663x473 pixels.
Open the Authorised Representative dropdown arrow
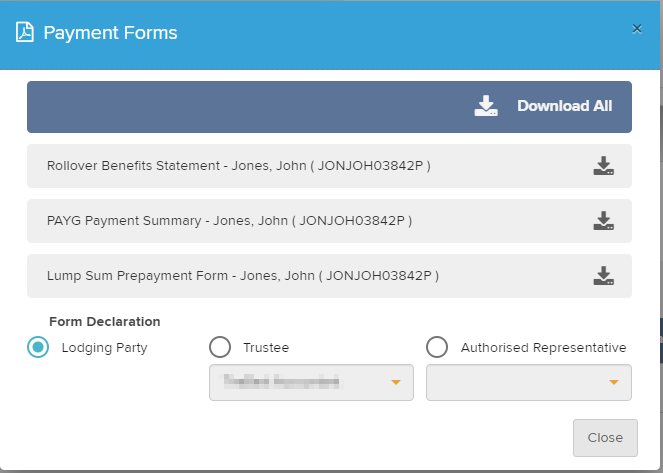pyautogui.click(x=614, y=383)
